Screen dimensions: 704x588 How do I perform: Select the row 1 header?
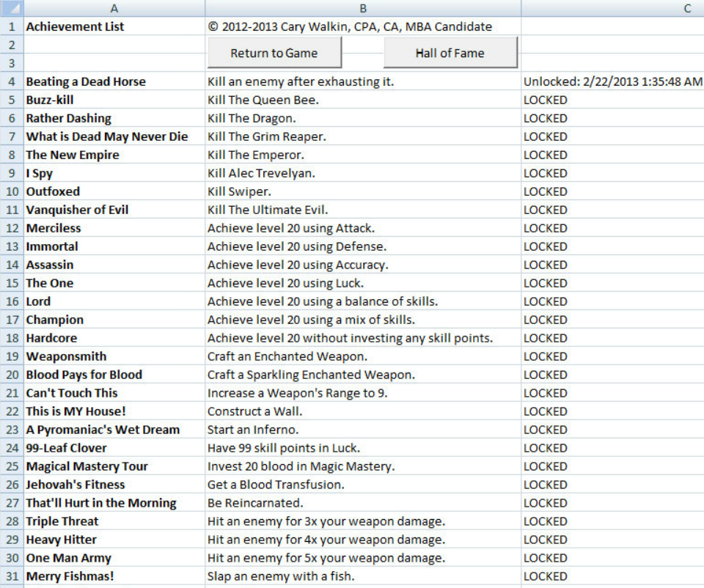[11, 26]
